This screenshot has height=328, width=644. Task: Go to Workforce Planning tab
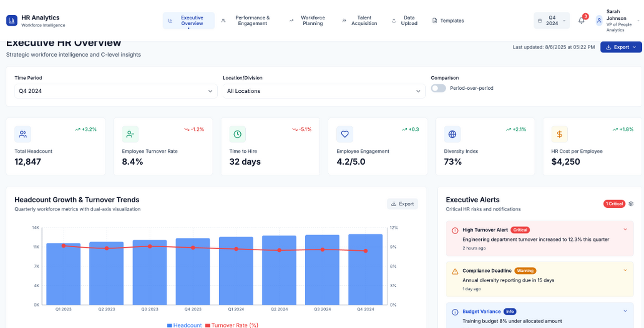(x=307, y=20)
